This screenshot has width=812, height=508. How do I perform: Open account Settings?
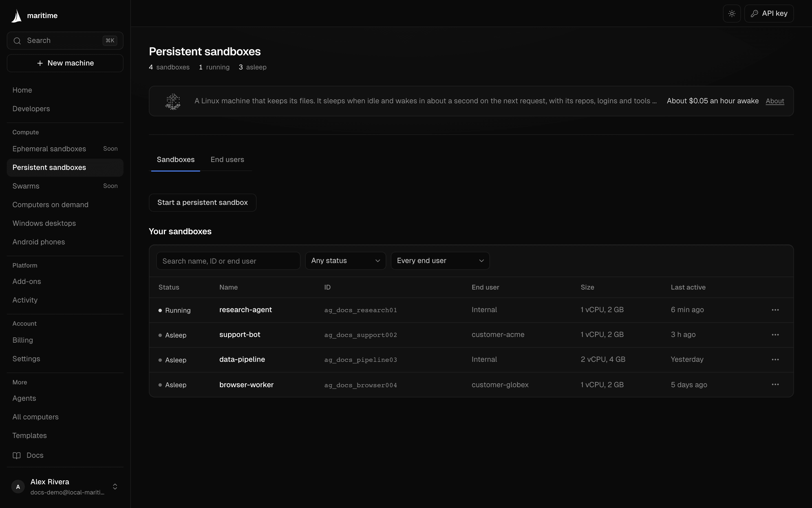point(65,359)
